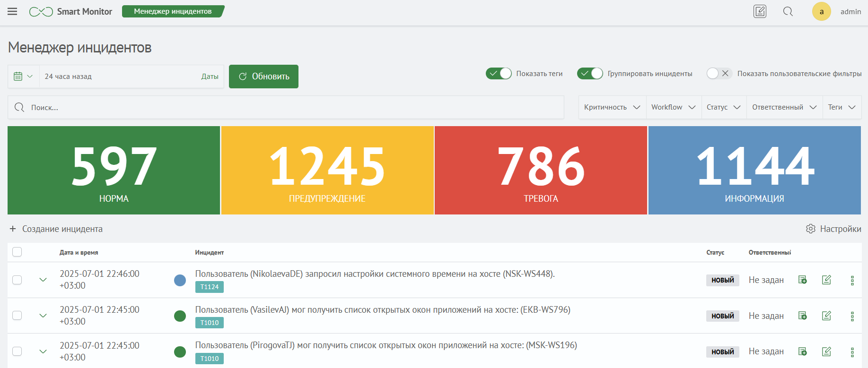Open the admin user avatar
This screenshot has height=368, width=868.
tap(821, 11)
